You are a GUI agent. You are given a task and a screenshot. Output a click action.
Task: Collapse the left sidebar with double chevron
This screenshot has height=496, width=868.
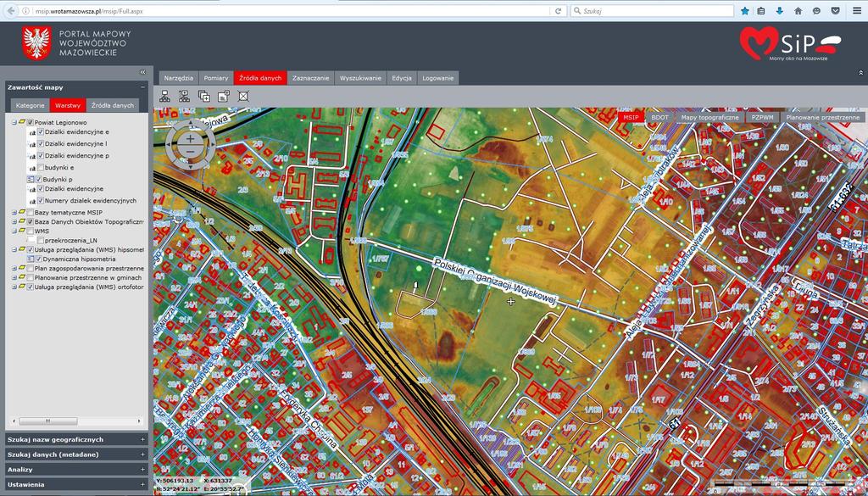click(142, 72)
